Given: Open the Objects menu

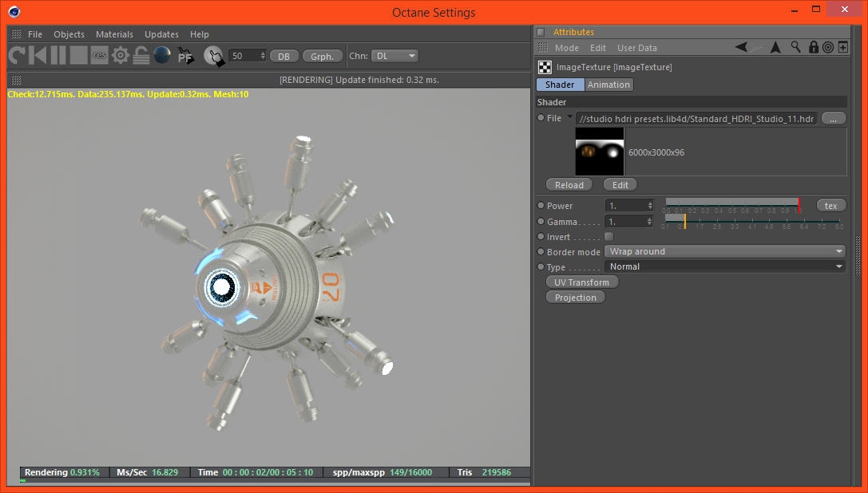Looking at the screenshot, I should coord(69,34).
